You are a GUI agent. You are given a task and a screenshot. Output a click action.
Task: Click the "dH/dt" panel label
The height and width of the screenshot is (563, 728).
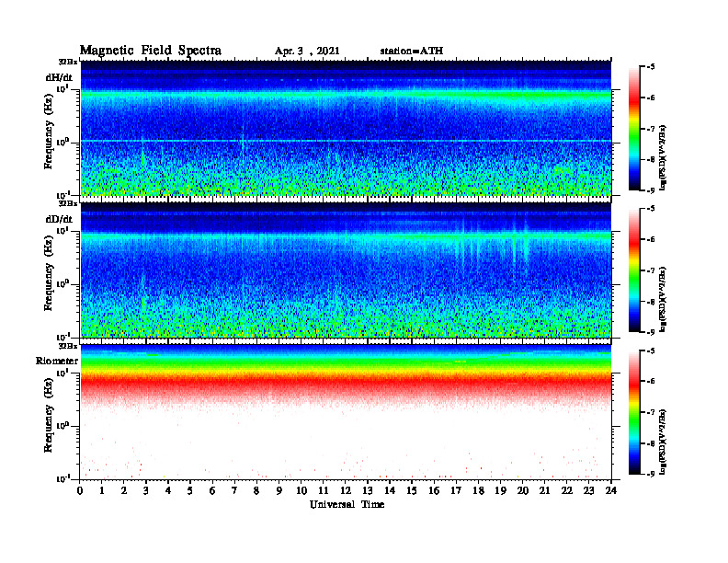tap(59, 77)
